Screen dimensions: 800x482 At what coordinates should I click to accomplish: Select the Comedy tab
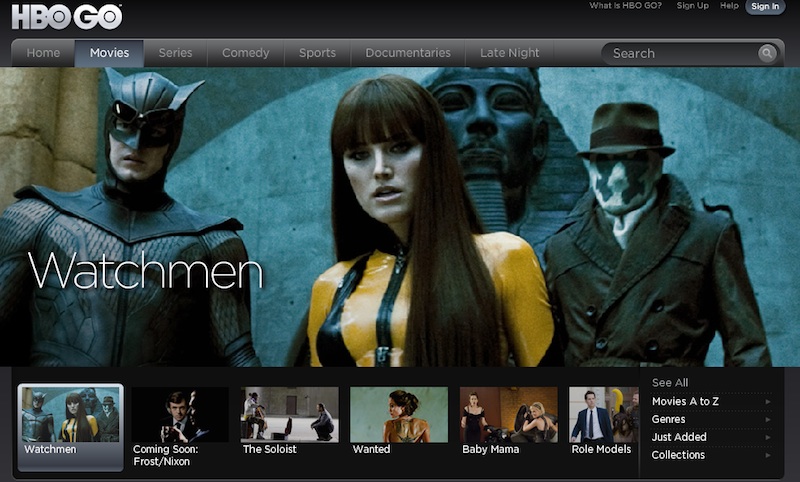[x=245, y=53]
